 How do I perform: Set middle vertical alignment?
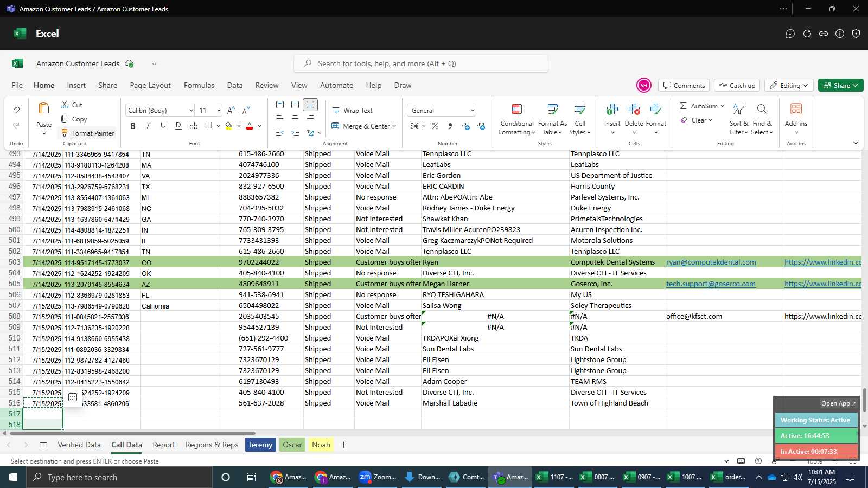(x=295, y=105)
